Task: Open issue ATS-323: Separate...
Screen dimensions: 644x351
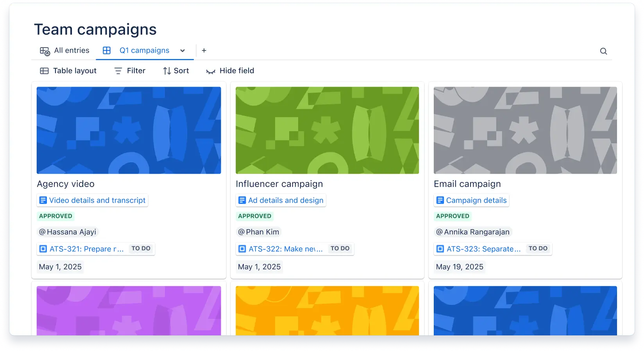Action: click(x=484, y=249)
